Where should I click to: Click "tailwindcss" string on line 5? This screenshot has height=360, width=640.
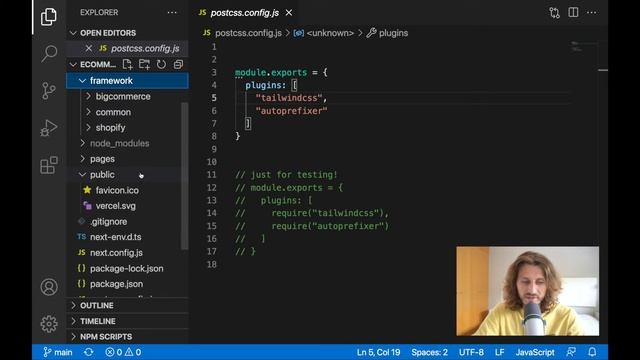(289, 98)
